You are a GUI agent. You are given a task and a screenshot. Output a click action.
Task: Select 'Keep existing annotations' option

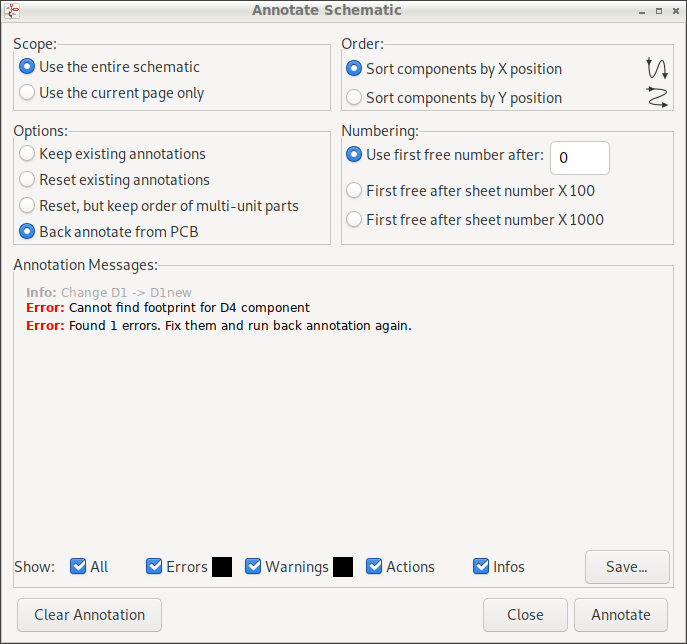(28, 154)
